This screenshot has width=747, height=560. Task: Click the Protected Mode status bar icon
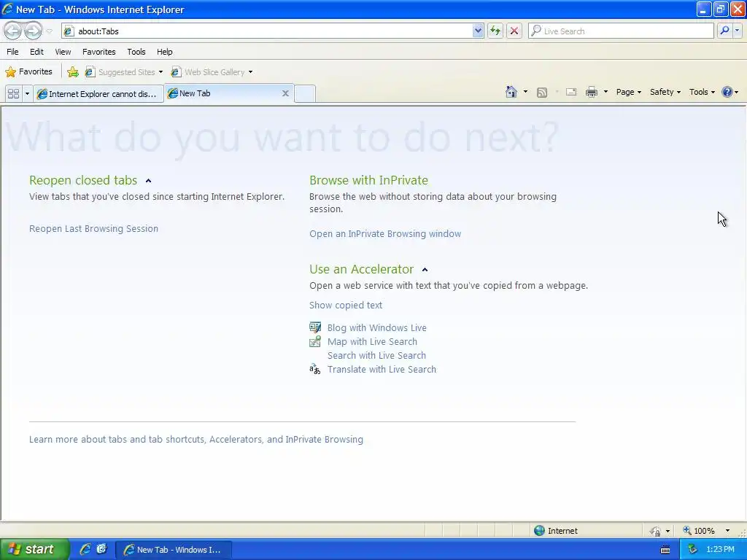pos(656,531)
